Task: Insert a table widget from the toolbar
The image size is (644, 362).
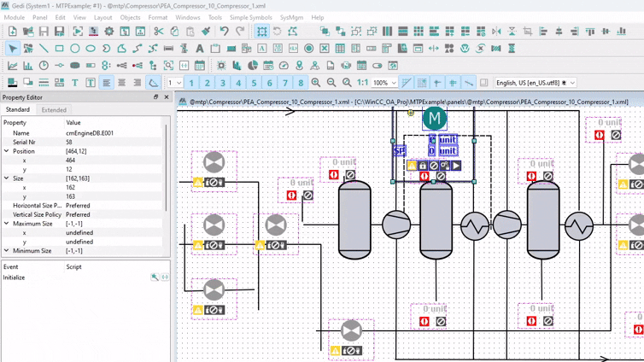Action: (x=340, y=49)
